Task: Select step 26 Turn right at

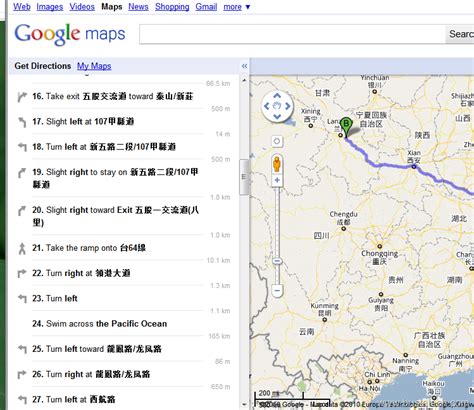Action: tap(91, 374)
